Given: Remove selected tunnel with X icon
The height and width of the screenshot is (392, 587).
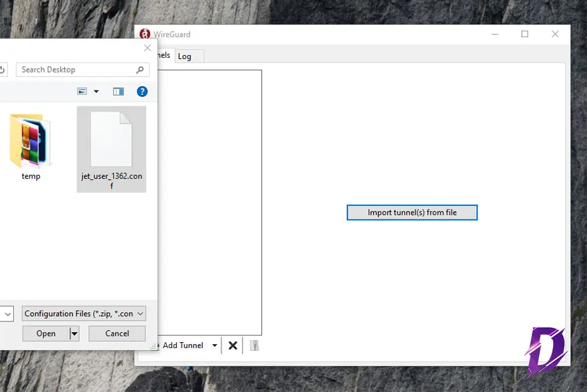Looking at the screenshot, I should tap(233, 345).
